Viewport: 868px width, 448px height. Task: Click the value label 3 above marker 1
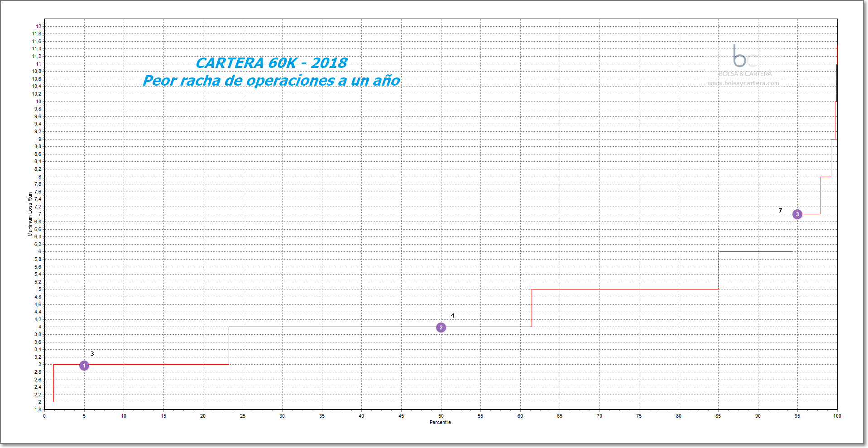click(x=92, y=354)
